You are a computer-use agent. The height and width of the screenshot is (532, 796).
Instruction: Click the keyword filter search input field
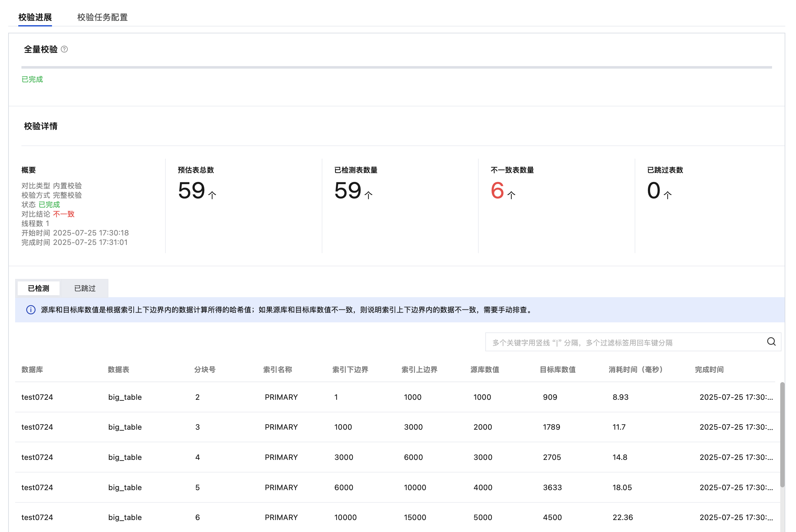tap(625, 342)
